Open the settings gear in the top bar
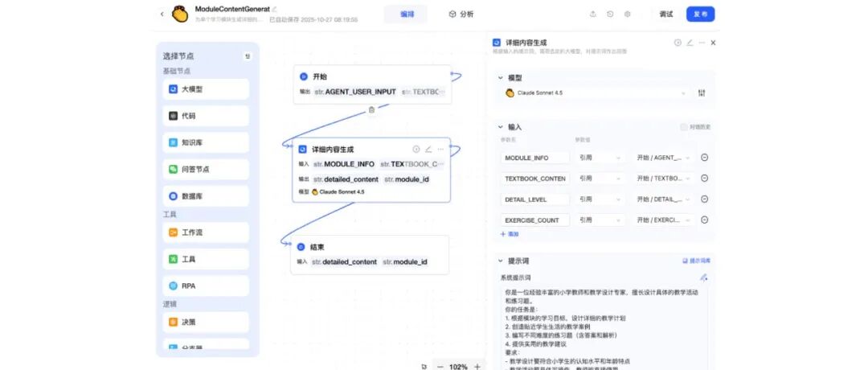The image size is (868, 370). click(627, 14)
